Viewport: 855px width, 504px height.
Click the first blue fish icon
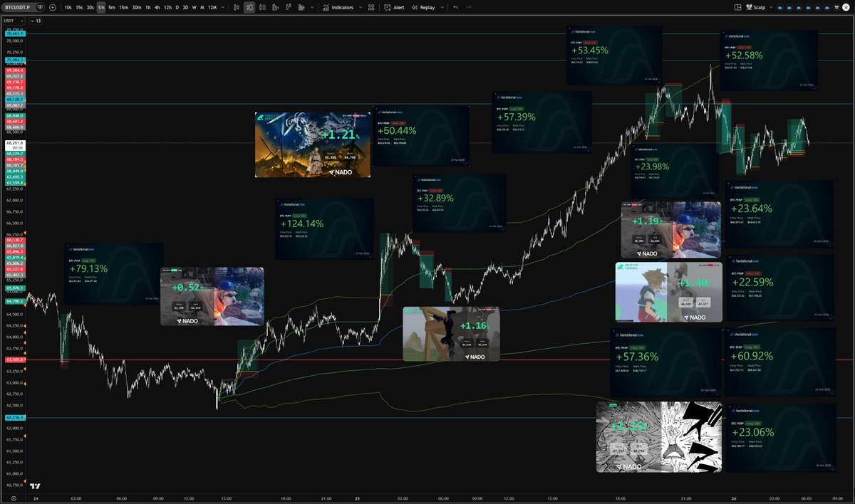(x=780, y=7)
